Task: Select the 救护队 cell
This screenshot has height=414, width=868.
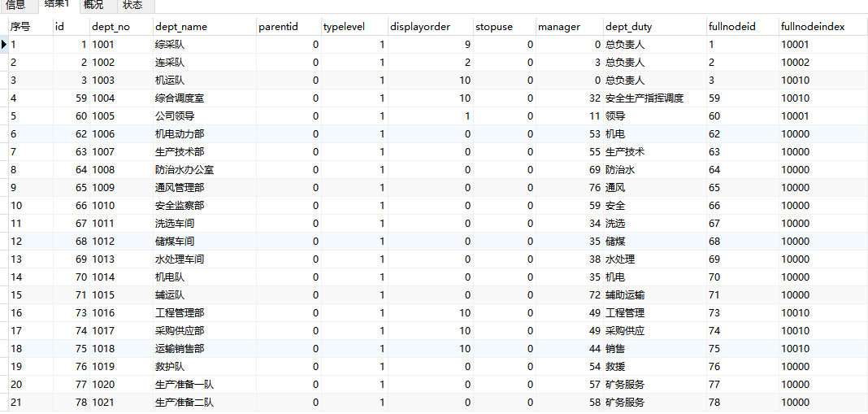Action: (x=205, y=367)
